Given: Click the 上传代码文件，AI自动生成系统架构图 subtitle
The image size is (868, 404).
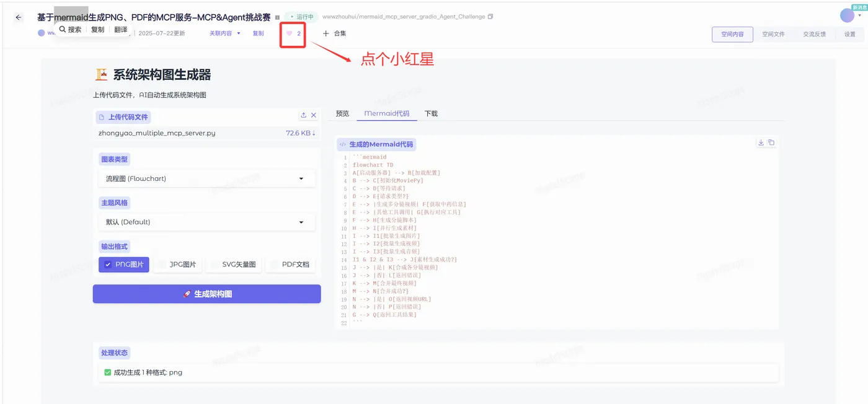Looking at the screenshot, I should (149, 95).
